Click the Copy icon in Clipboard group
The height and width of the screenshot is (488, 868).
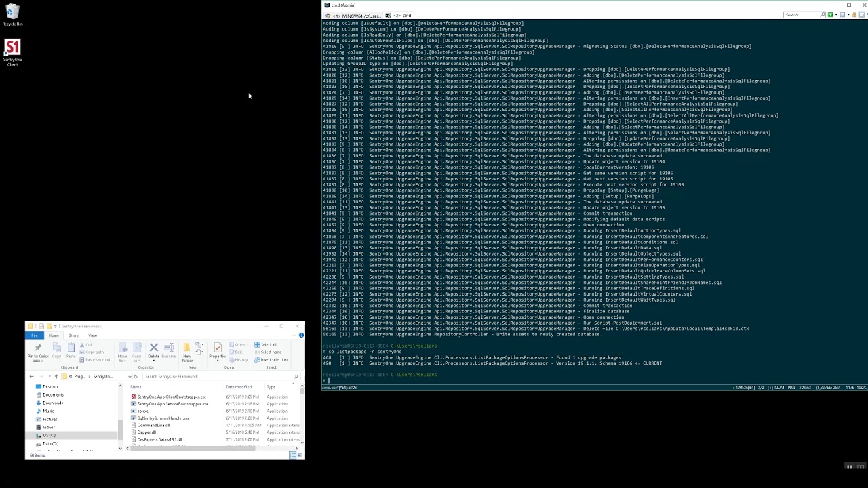[57, 348]
